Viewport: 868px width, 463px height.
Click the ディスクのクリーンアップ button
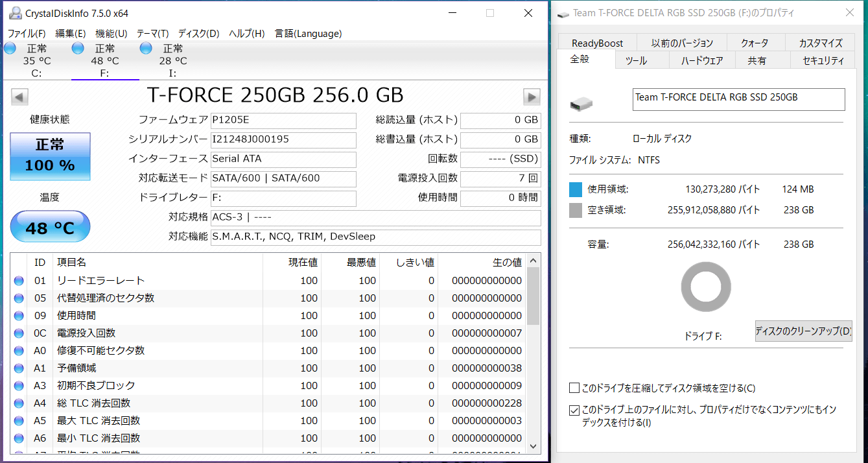[x=804, y=331]
